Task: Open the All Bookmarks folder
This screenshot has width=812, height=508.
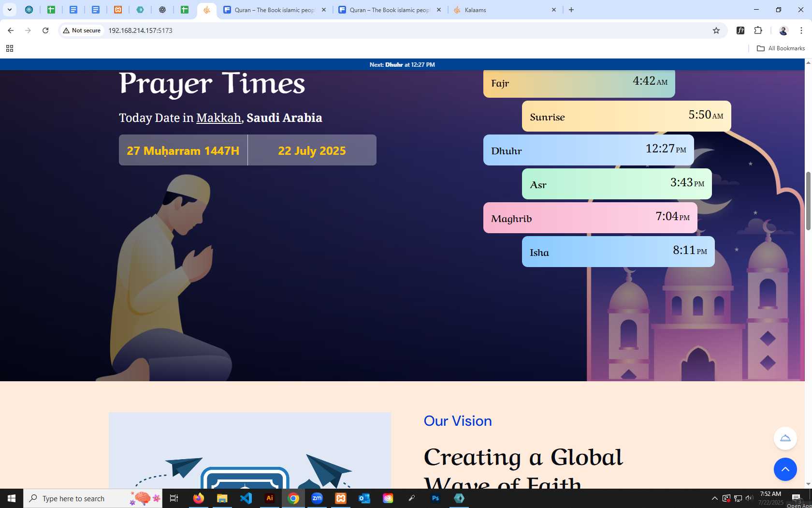Action: 781,48
